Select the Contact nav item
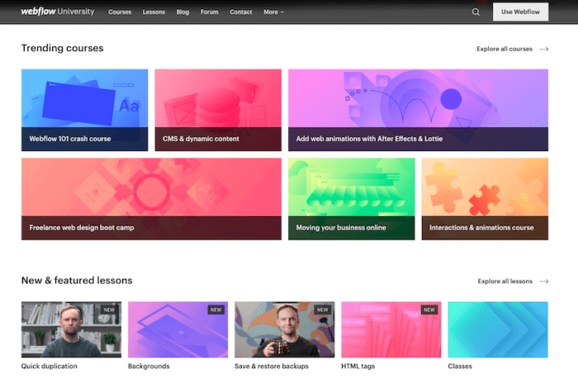Viewport: 578px width, 392px height. tap(241, 12)
